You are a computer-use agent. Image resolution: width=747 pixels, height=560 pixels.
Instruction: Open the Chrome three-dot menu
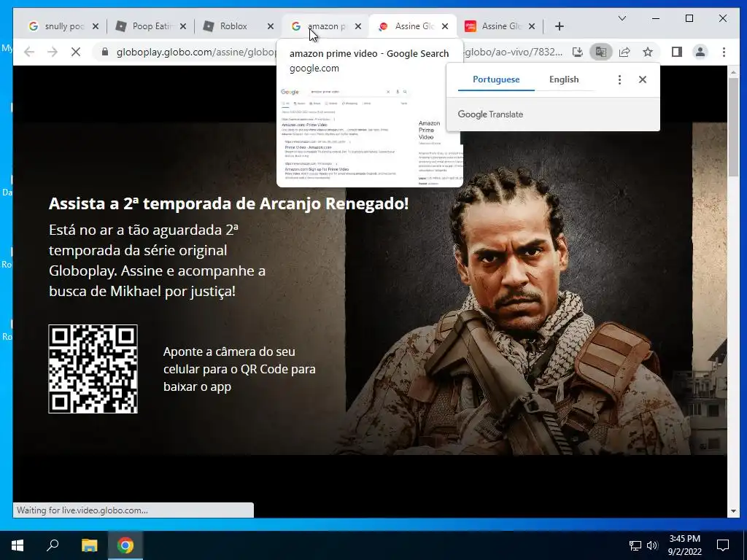click(x=724, y=52)
